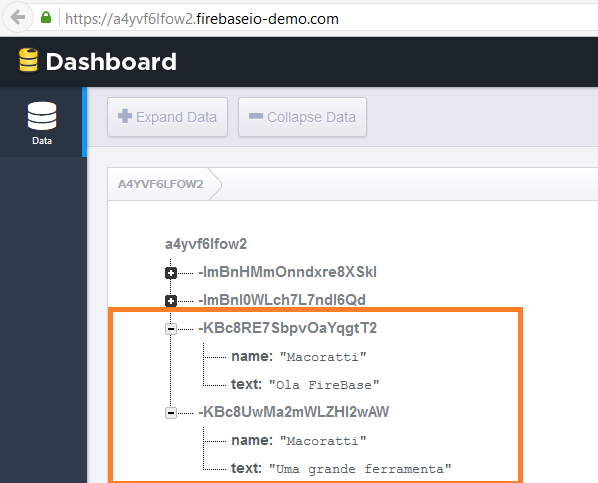Click the plus icon on Expand Data
The height and width of the screenshot is (483, 598).
[125, 116]
